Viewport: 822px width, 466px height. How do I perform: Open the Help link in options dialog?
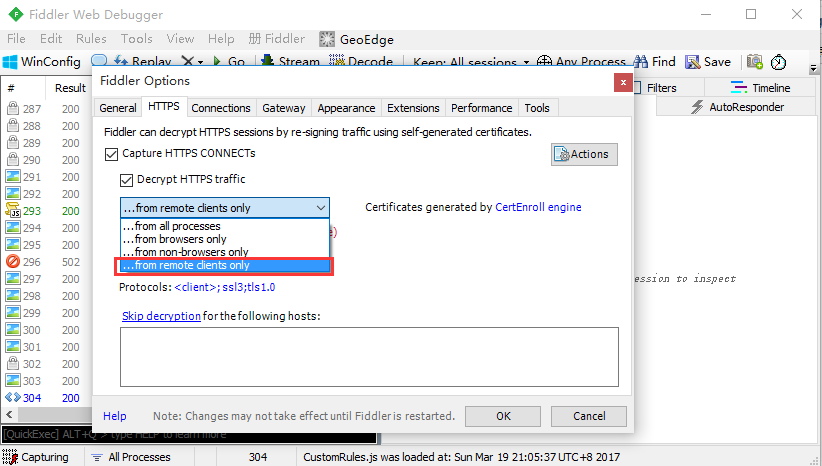[x=114, y=416]
